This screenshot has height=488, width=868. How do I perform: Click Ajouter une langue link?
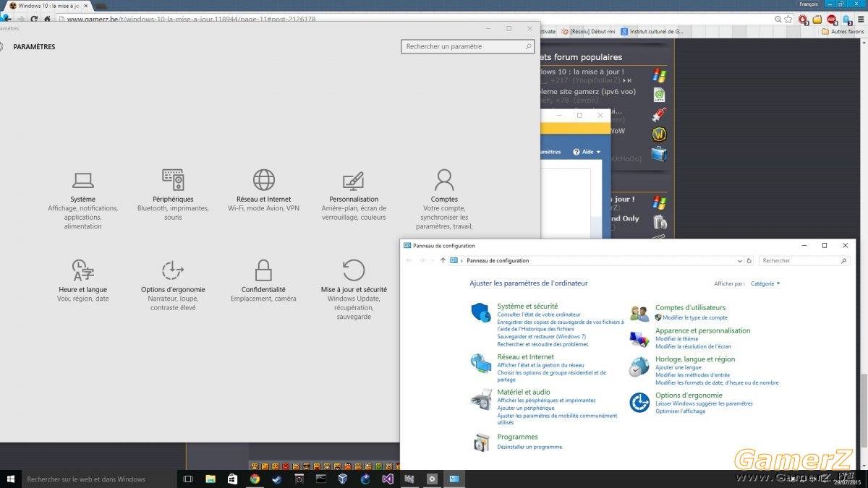[x=678, y=367]
